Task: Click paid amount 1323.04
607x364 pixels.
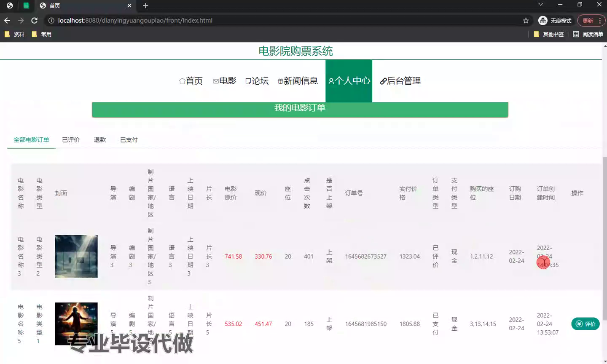Action: coord(410,257)
